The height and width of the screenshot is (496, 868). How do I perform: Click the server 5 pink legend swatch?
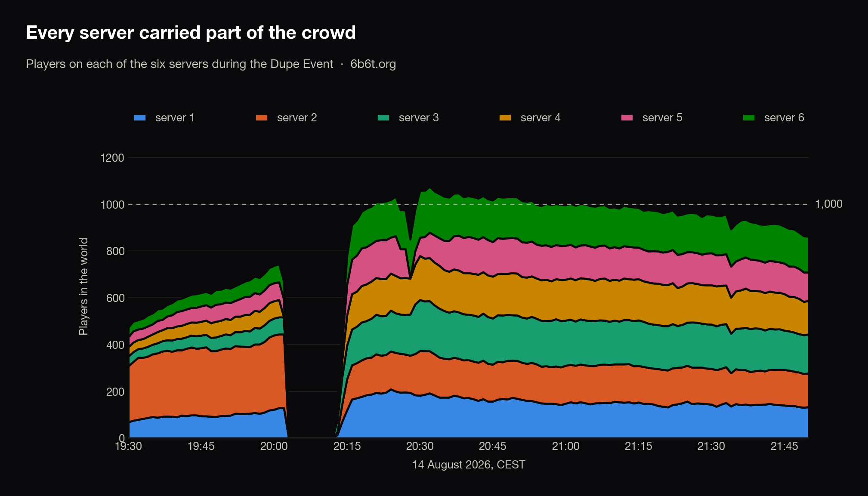pyautogui.click(x=627, y=117)
